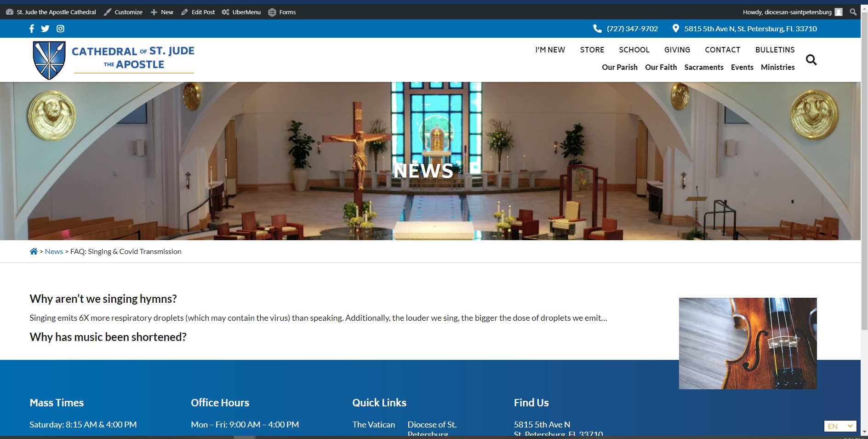
Task: Open the user account menu
Action: (792, 12)
